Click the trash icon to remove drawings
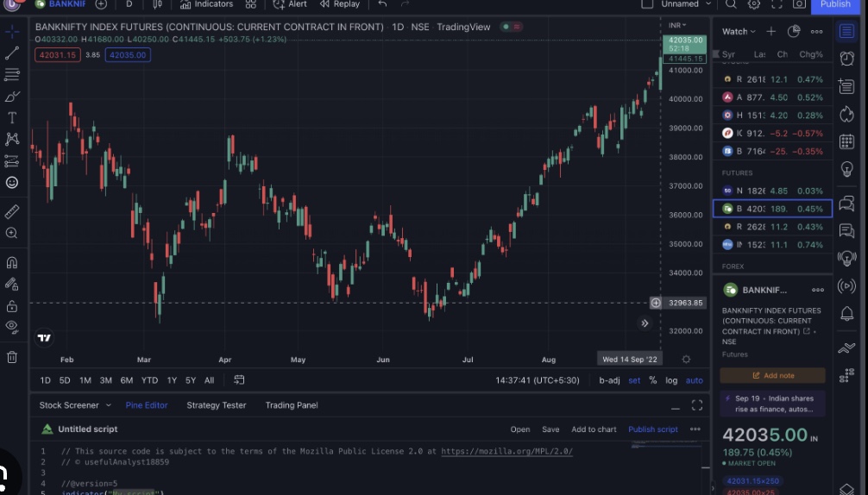868x495 pixels. [12, 357]
